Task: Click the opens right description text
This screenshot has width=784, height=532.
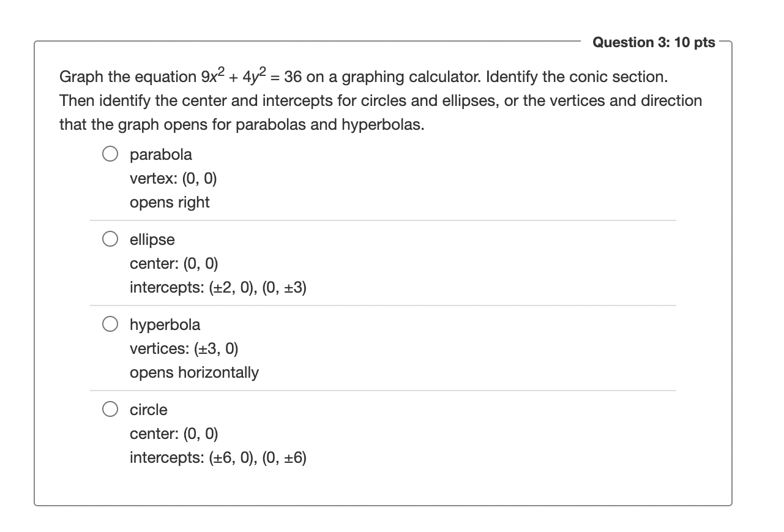Action: coord(169,202)
